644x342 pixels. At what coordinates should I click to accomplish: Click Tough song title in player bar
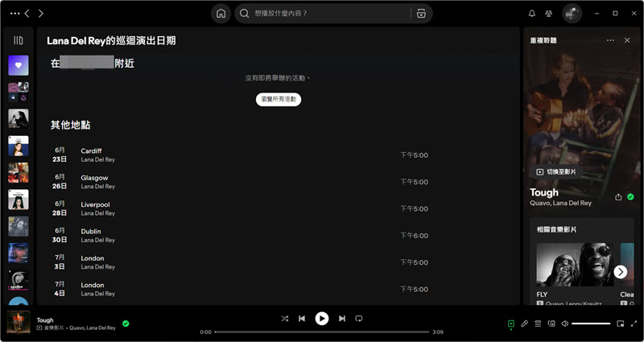[45, 320]
